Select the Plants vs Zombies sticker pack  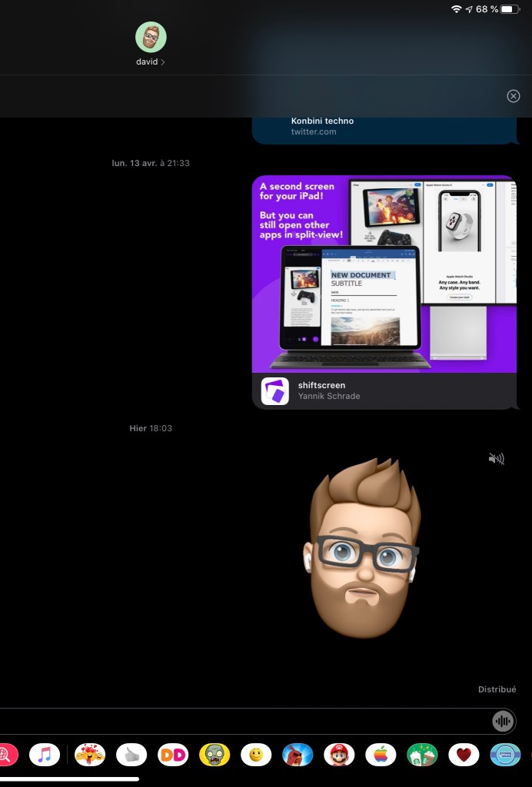[x=214, y=755]
